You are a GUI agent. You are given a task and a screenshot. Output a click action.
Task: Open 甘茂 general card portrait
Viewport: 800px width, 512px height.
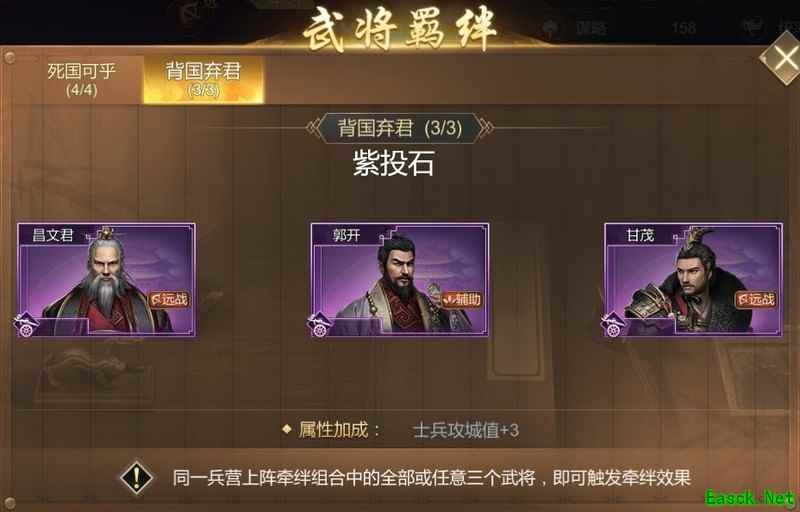pos(693,279)
